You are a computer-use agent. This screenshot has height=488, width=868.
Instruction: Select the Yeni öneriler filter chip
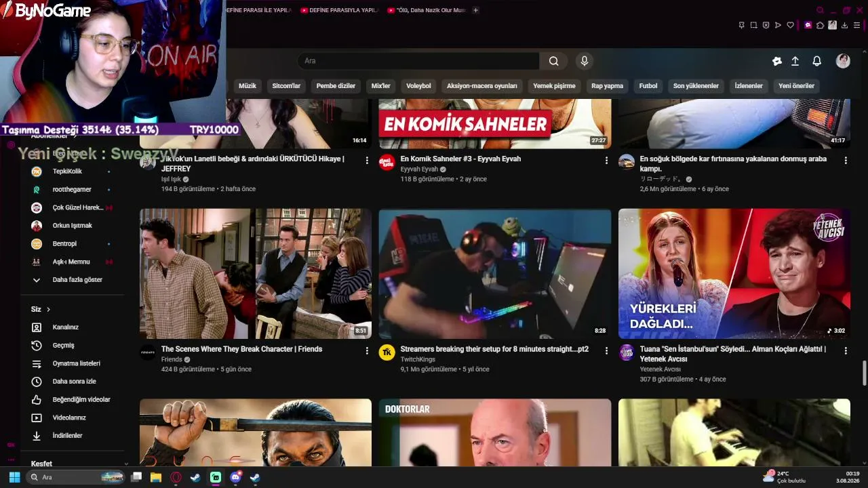[796, 86]
